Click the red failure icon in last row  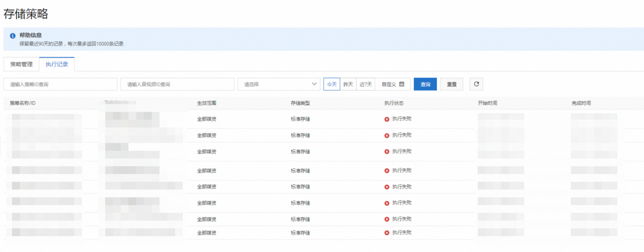tap(387, 233)
